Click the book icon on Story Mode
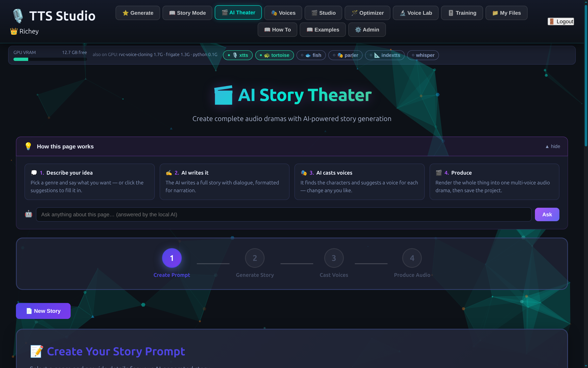Viewport: 588px width, 368px height. 172,13
